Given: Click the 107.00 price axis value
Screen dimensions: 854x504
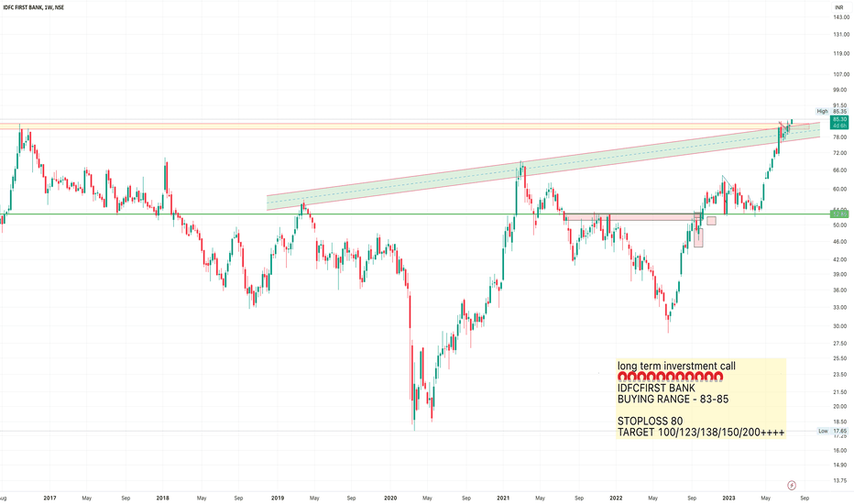Looking at the screenshot, I should point(841,74).
